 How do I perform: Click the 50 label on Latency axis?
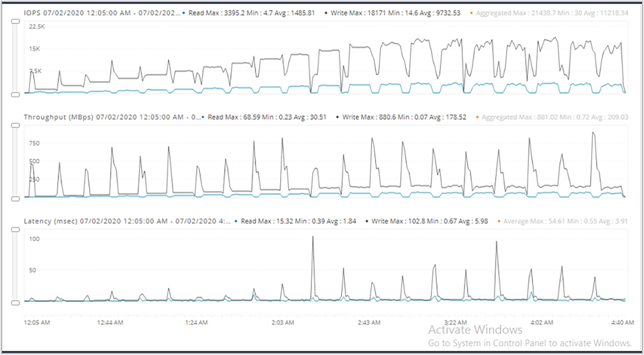(x=32, y=270)
